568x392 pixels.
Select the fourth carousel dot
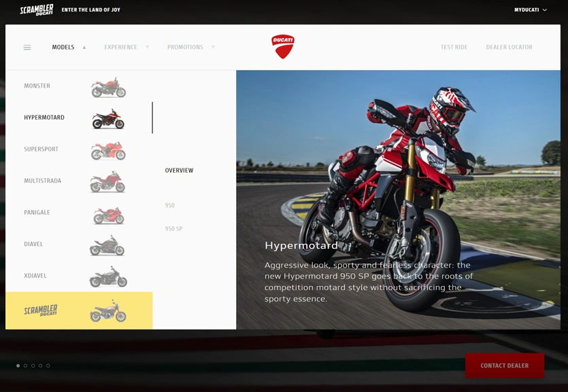click(41, 366)
